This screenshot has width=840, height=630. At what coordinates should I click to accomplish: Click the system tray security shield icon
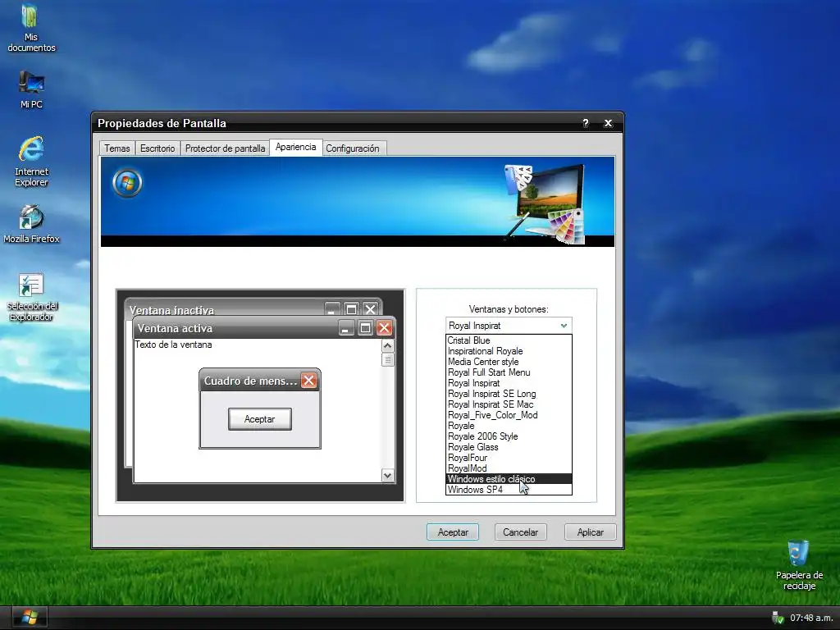click(778, 619)
